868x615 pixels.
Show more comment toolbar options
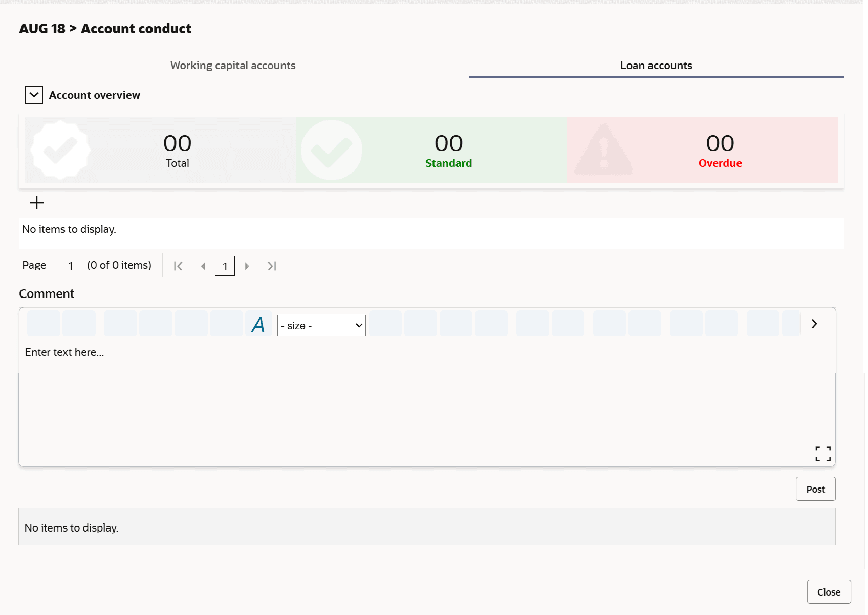pyautogui.click(x=814, y=324)
